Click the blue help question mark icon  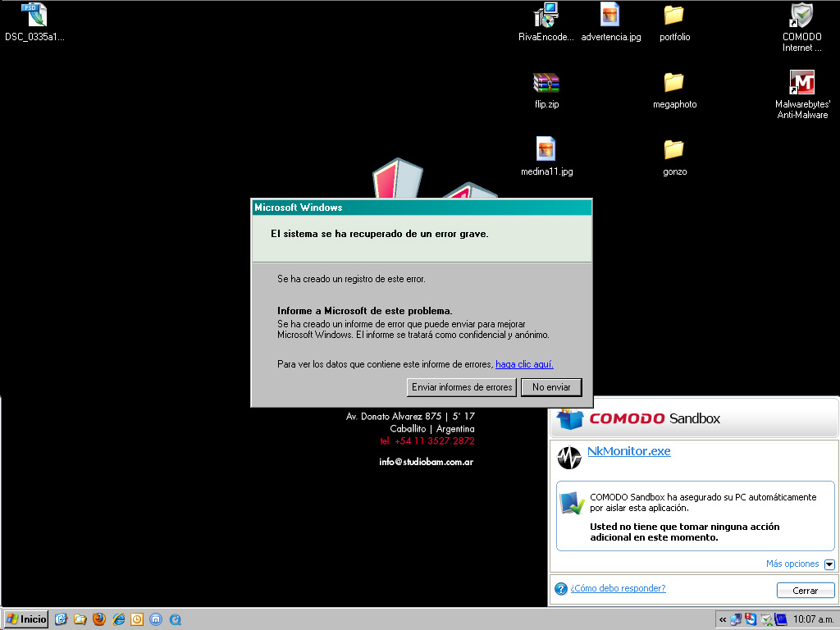(x=561, y=589)
